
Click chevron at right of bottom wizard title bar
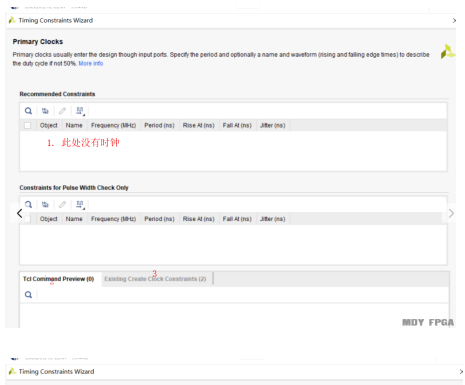click(x=461, y=372)
